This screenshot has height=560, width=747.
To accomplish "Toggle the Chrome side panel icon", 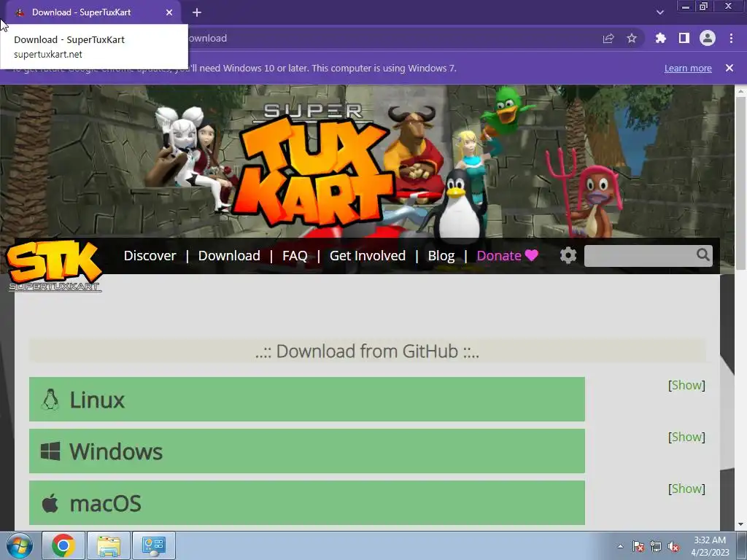I will [x=684, y=38].
